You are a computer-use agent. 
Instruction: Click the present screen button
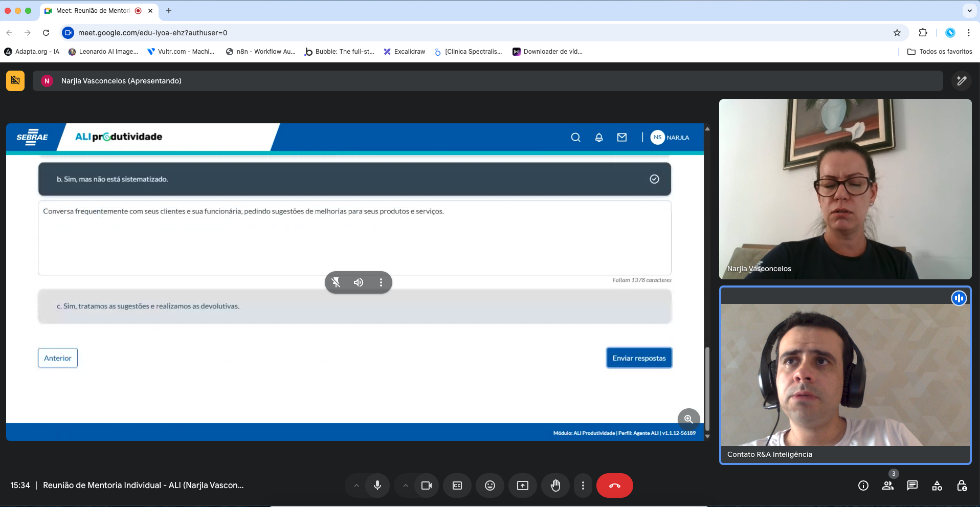[x=523, y=486]
